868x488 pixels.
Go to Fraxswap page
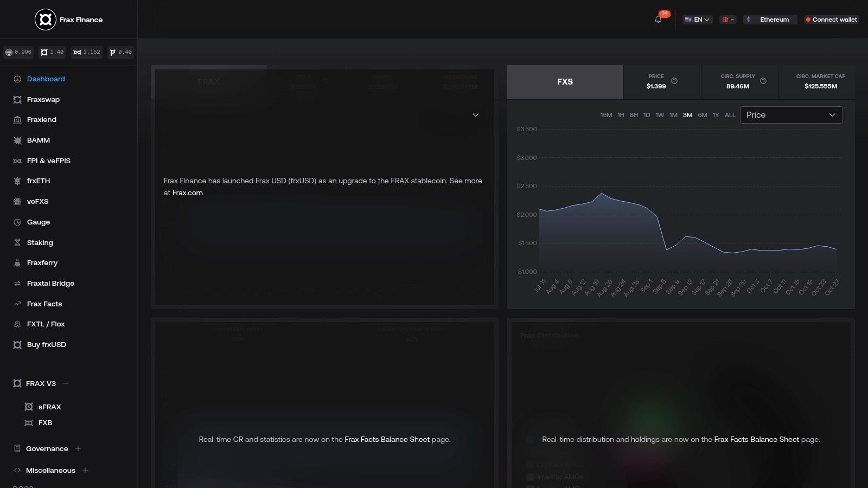pos(43,100)
